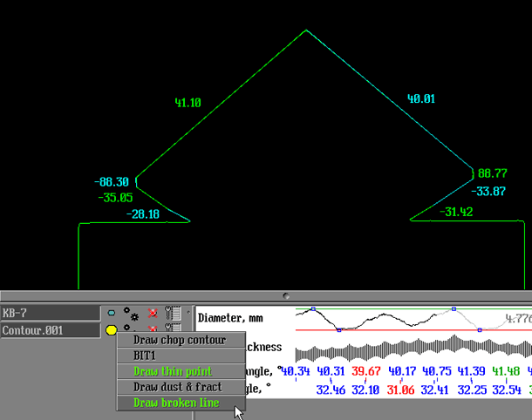Click the wrench tools icon in KB-7 row

174,312
